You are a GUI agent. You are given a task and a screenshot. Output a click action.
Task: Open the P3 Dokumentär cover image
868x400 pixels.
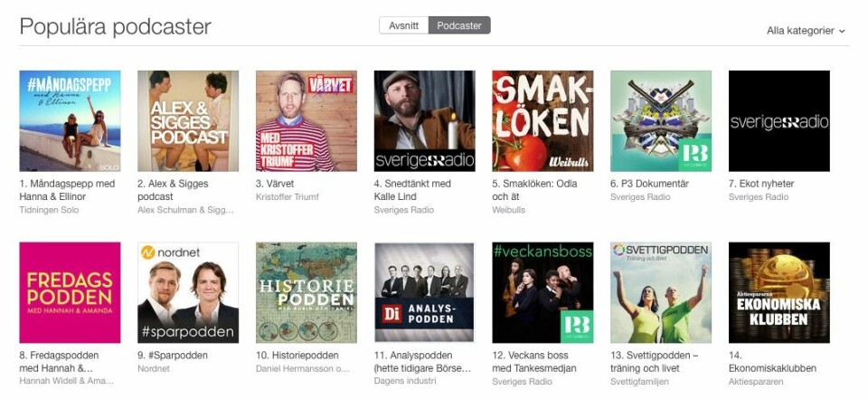pos(661,121)
